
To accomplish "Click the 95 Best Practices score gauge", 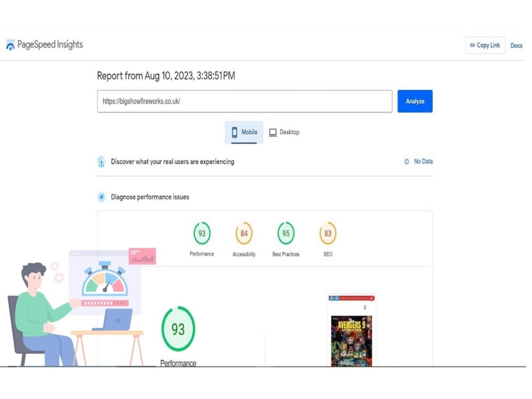I will pyautogui.click(x=286, y=233).
